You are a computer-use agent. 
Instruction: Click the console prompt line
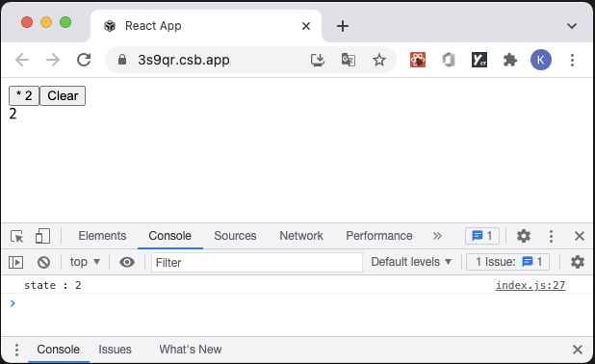pos(297,303)
